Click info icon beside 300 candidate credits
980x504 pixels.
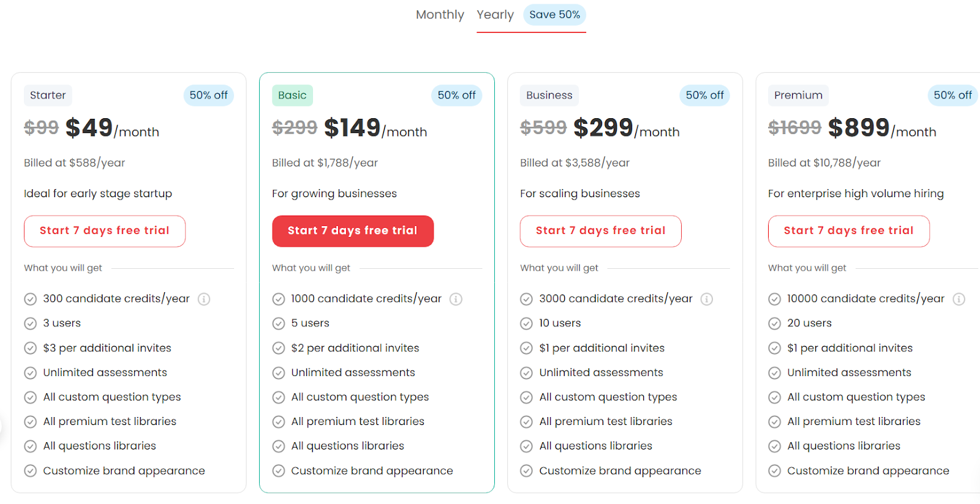coord(204,299)
